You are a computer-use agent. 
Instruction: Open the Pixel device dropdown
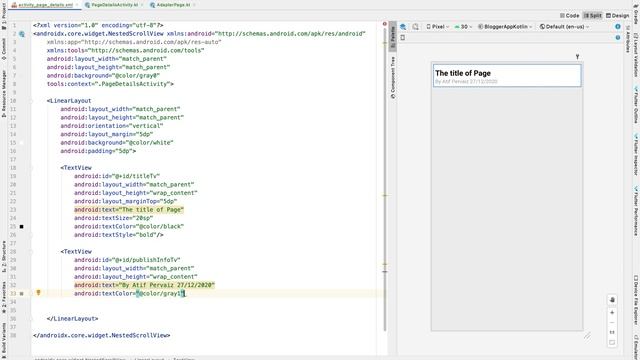[x=438, y=27]
